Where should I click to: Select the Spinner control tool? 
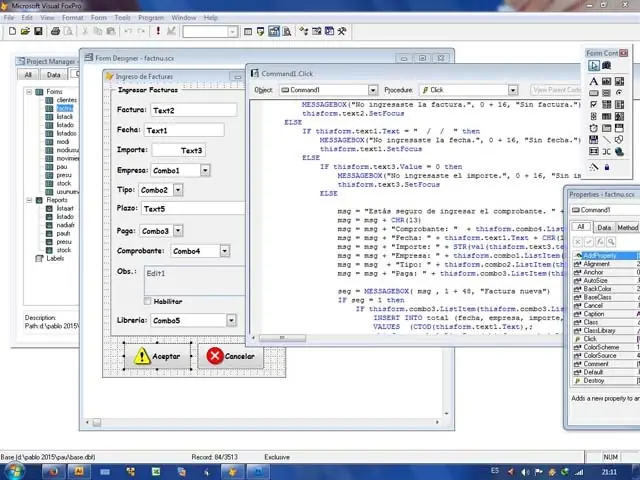click(594, 116)
